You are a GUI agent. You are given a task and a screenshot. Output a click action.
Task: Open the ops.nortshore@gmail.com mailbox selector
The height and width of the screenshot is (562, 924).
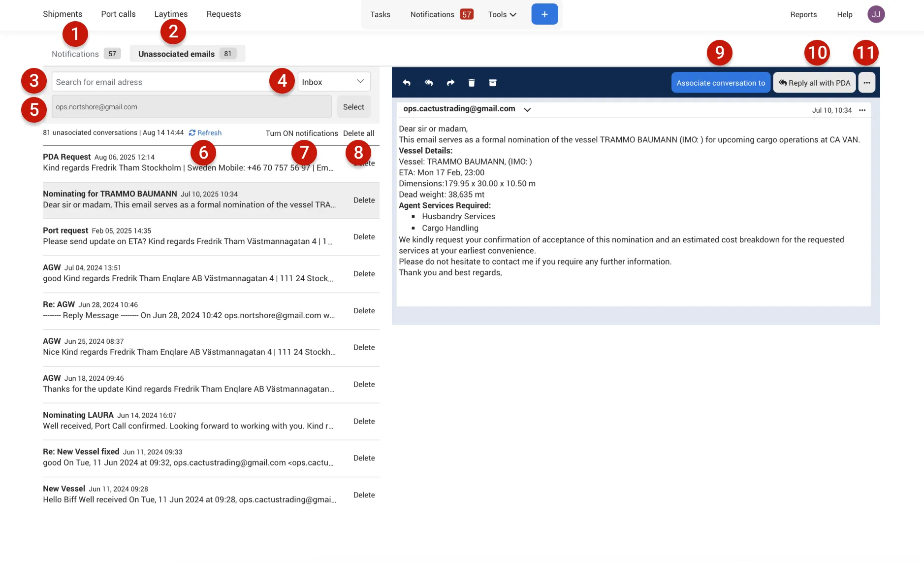click(191, 107)
